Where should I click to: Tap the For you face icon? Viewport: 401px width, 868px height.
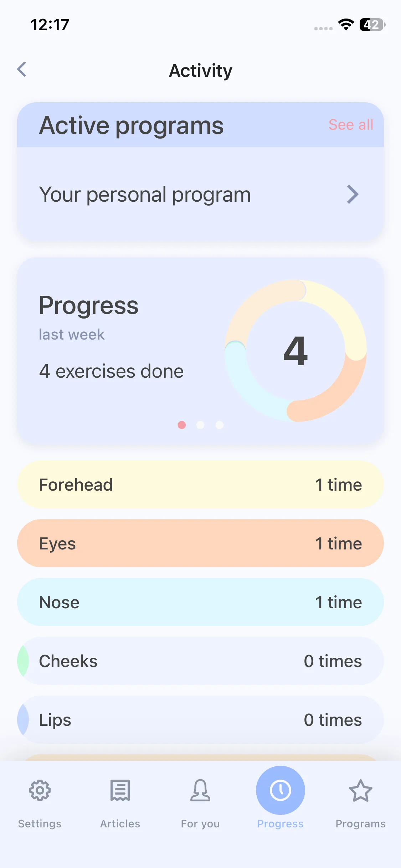200,790
